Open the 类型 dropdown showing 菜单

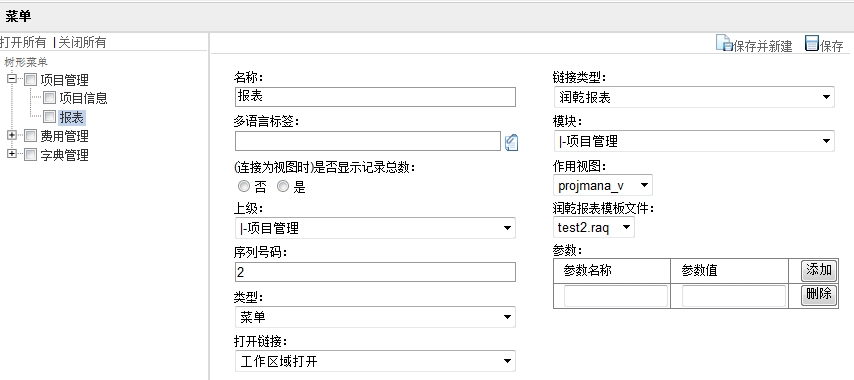point(375,317)
